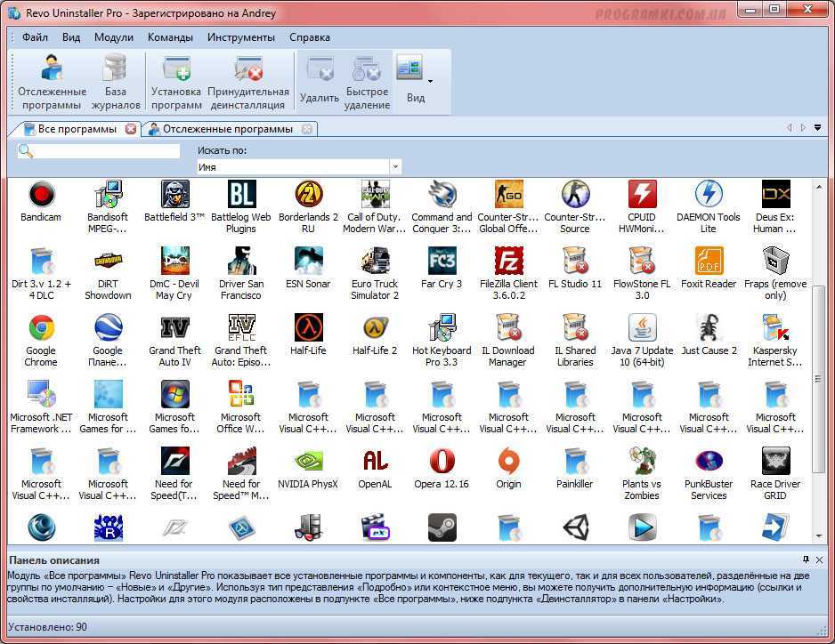This screenshot has width=835, height=644.
Task: Close the Панель описания panel
Action: 820,559
